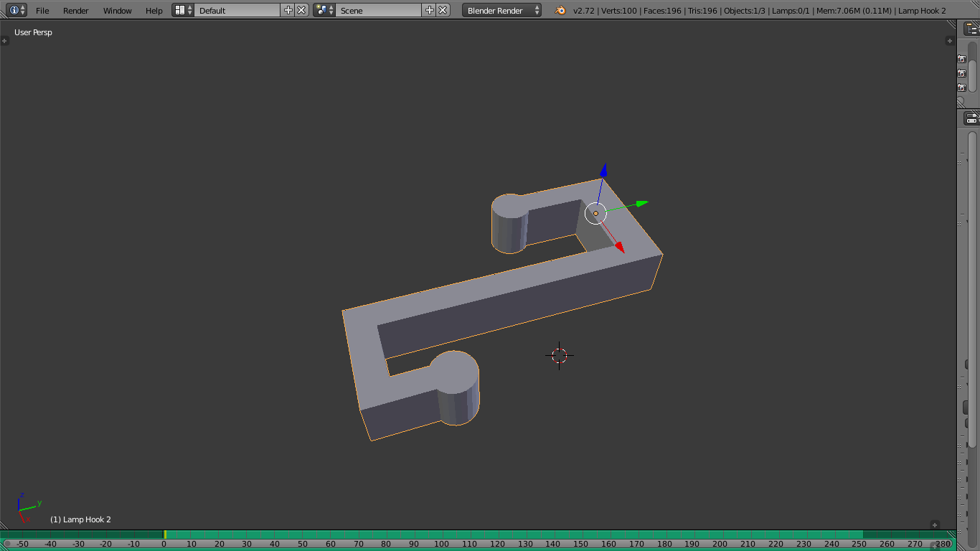Click the XYZ axis orientation indicator
The height and width of the screenshot is (551, 980).
click(29, 508)
